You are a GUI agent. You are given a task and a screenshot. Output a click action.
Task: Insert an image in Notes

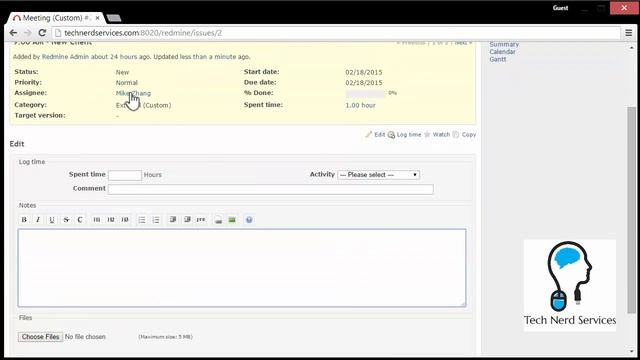pyautogui.click(x=232, y=220)
